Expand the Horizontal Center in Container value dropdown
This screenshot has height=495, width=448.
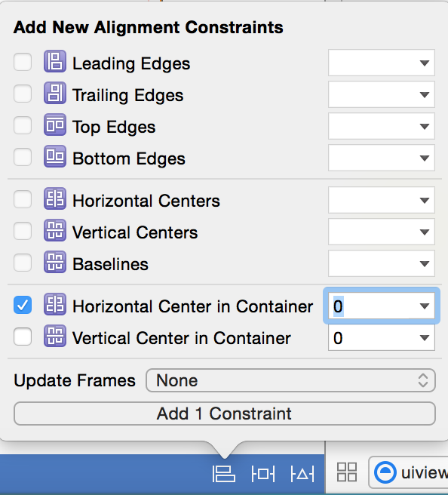tap(425, 306)
